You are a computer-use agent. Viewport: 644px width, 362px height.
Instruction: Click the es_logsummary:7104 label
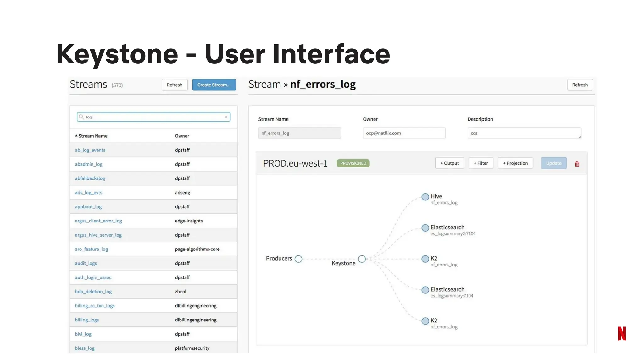click(452, 296)
